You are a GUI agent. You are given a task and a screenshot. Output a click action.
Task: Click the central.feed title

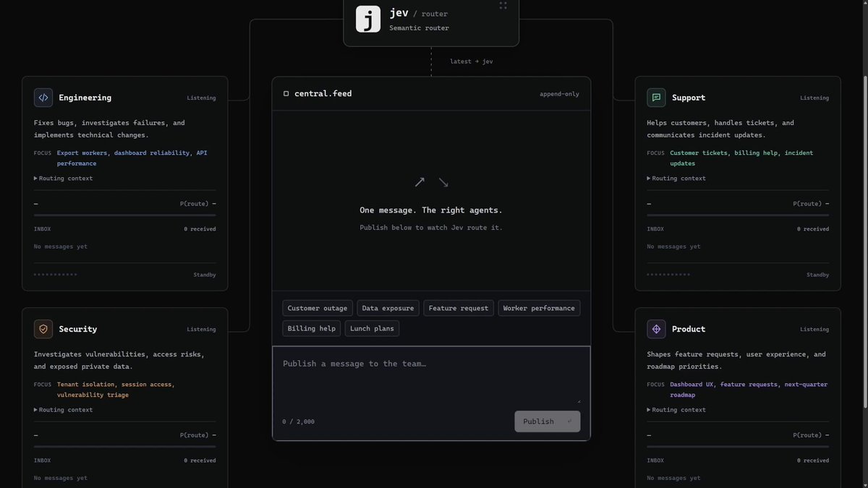(323, 94)
